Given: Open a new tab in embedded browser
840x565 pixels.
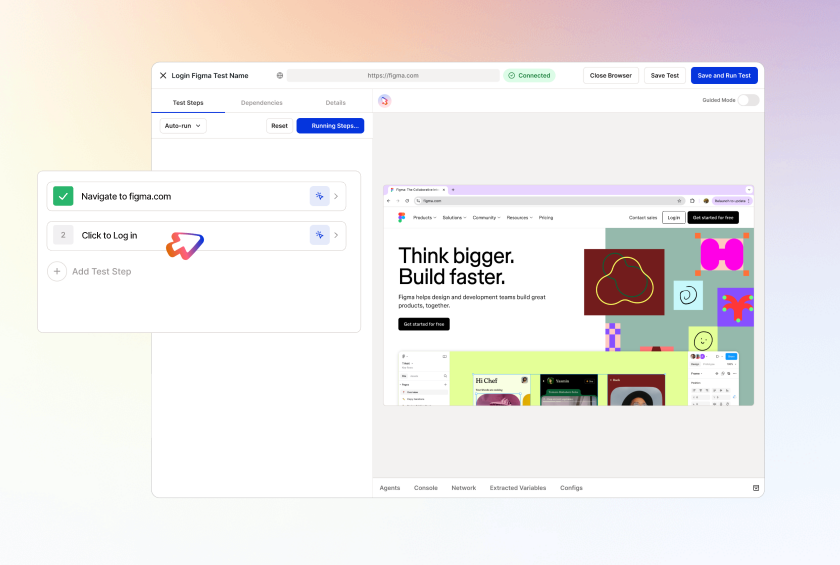Looking at the screenshot, I should (x=453, y=190).
